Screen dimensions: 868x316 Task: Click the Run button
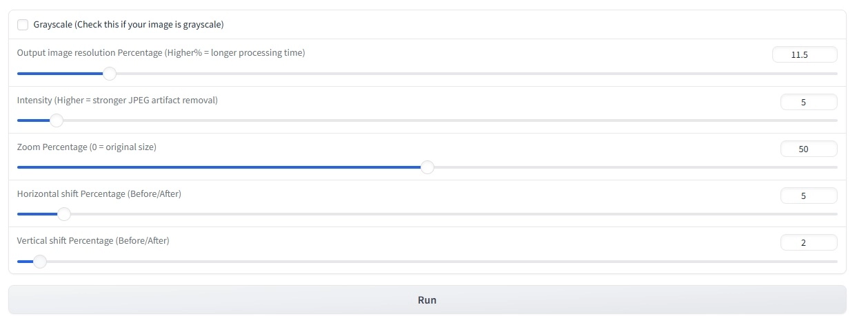427,300
